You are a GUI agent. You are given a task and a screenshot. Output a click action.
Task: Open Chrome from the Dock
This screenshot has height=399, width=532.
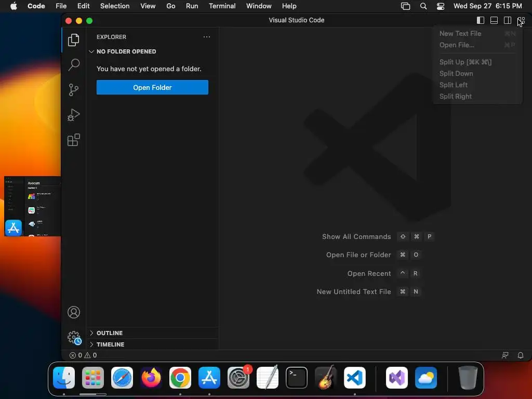coord(180,378)
